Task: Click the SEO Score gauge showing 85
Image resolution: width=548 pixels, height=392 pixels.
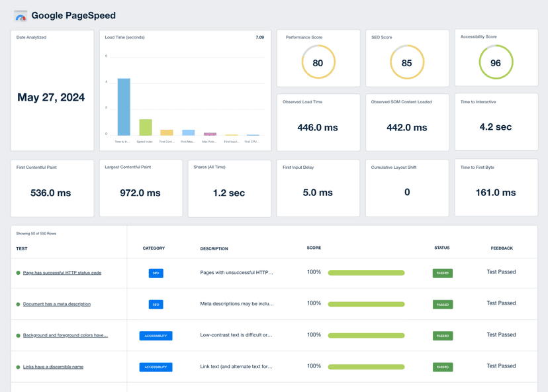Action: [407, 62]
